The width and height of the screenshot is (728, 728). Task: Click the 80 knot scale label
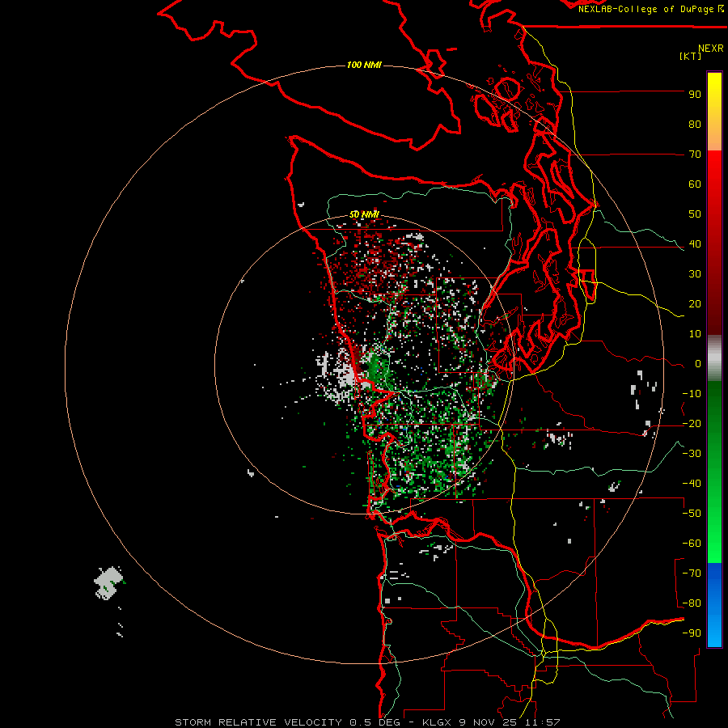pos(695,125)
